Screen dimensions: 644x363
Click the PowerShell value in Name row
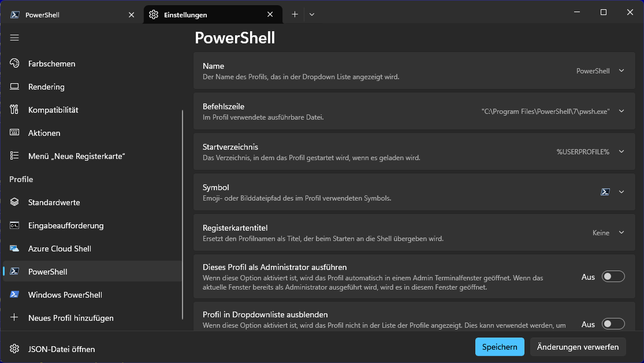tap(593, 71)
